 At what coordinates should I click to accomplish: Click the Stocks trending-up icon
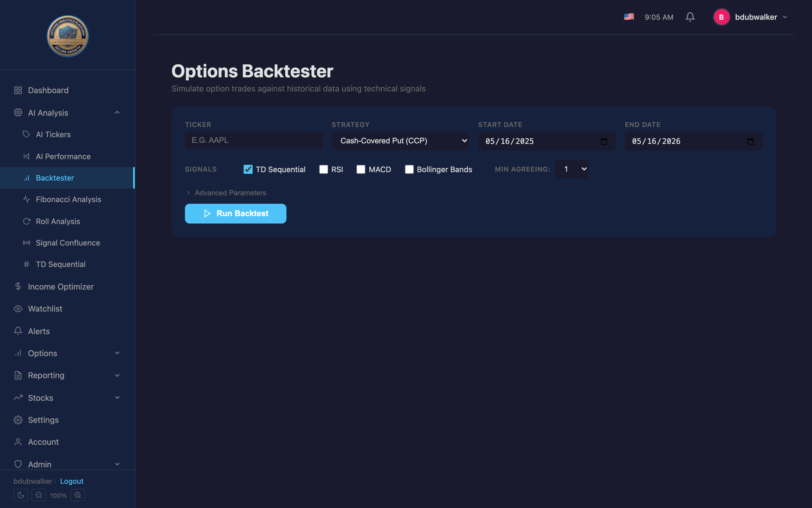tap(18, 397)
